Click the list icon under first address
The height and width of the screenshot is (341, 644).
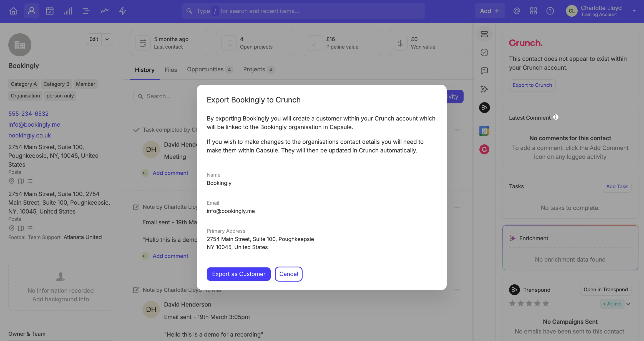click(x=30, y=181)
